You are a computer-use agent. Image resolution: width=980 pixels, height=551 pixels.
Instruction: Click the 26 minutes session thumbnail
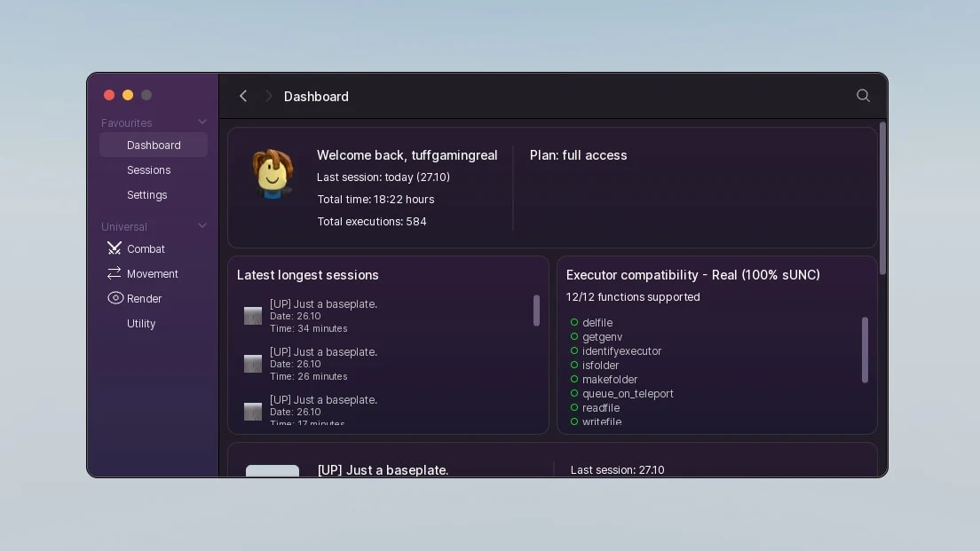252,364
